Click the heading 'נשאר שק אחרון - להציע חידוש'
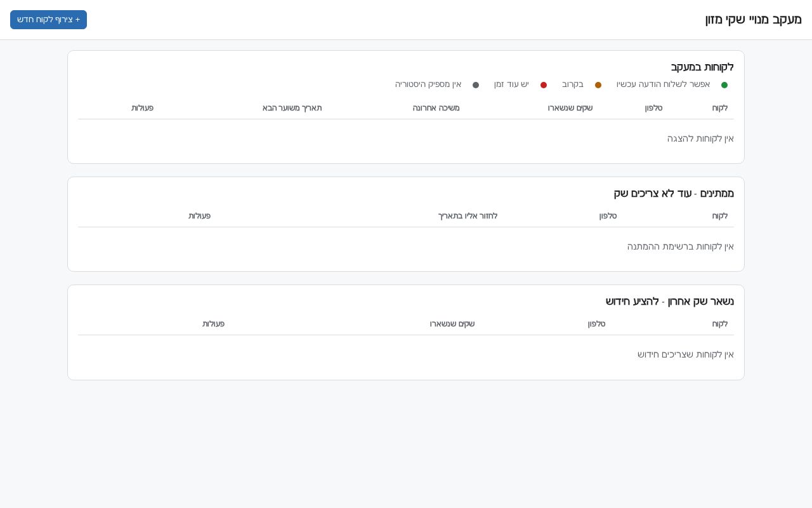812x508 pixels. click(x=670, y=301)
